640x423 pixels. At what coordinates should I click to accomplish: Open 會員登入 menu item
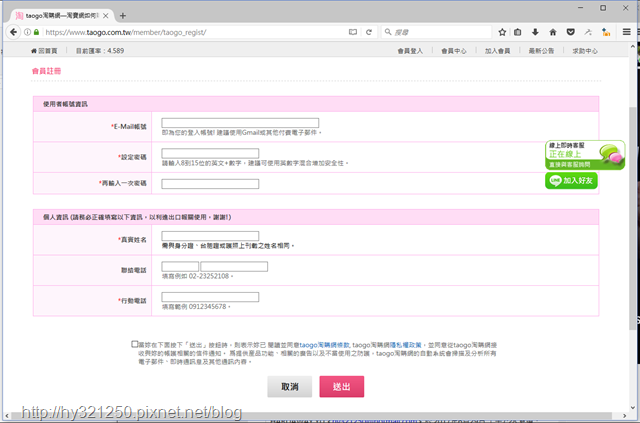(410, 51)
